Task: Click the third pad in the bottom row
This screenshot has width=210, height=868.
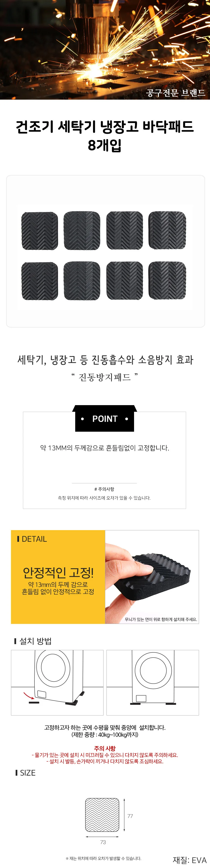Action: click(125, 281)
